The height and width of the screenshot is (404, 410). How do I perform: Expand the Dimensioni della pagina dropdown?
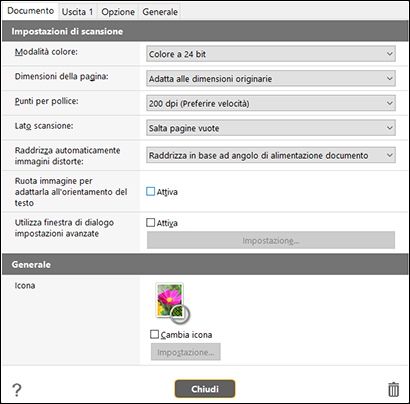click(x=271, y=79)
